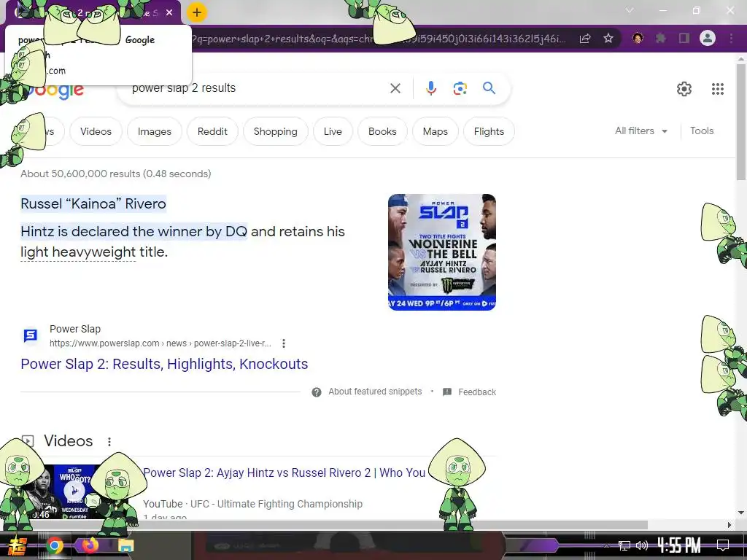Select the Books filter chip

click(382, 131)
